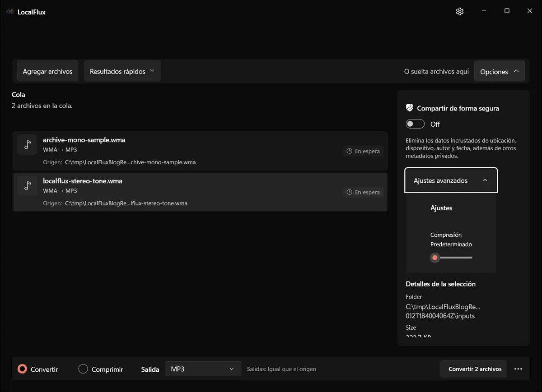Collapse the Opciones panel
The image size is (542, 392).
click(x=500, y=71)
